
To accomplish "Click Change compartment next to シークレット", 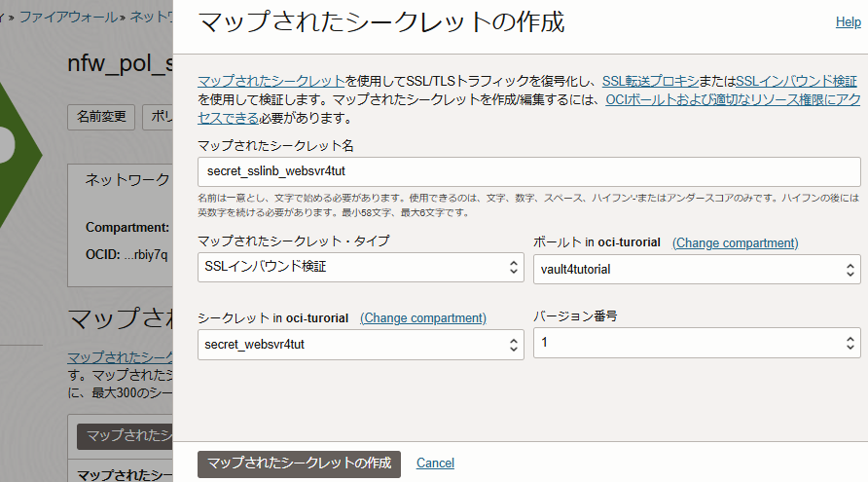I will click(423, 318).
